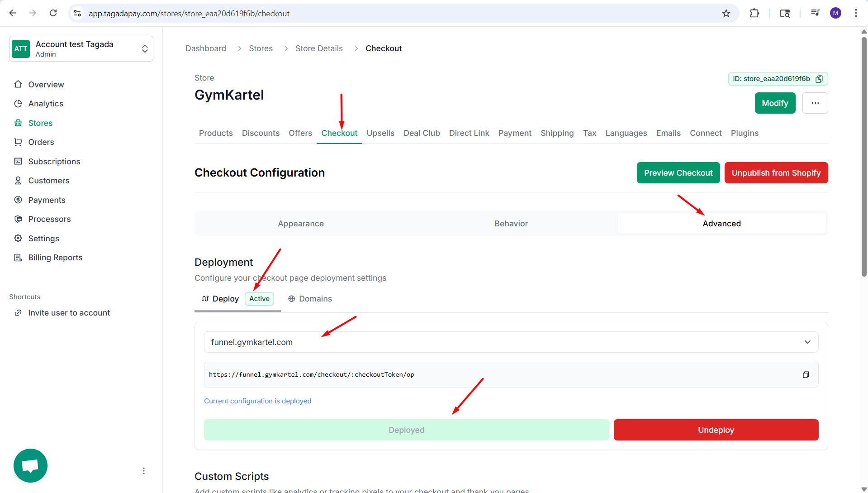Open Analytics in sidebar
868x493 pixels.
(45, 104)
